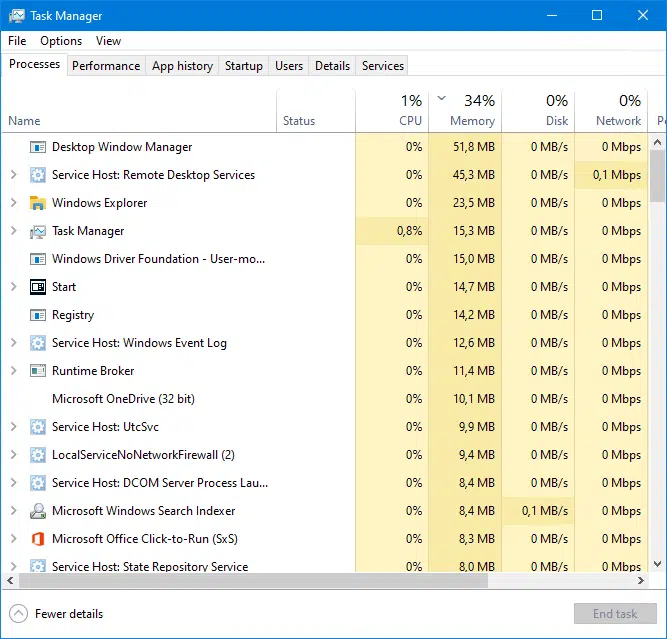Expand Microsoft Windows Search Indexer group
The height and width of the screenshot is (639, 667).
pyautogui.click(x=14, y=511)
